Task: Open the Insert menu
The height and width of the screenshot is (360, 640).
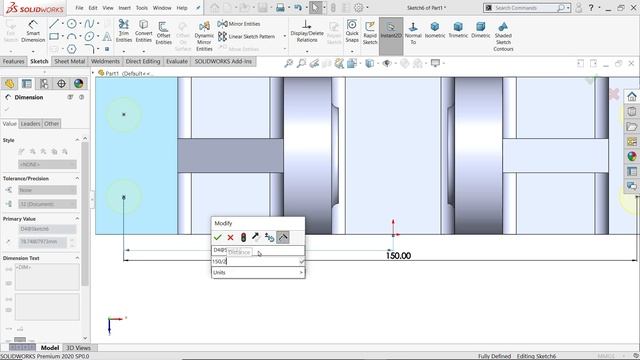Action: tap(124, 8)
